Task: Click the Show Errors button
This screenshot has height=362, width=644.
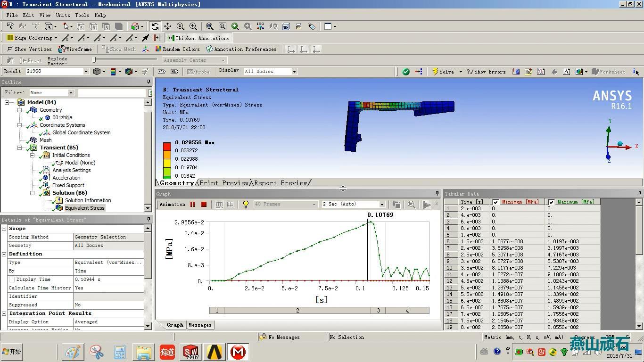Action: coord(486,72)
